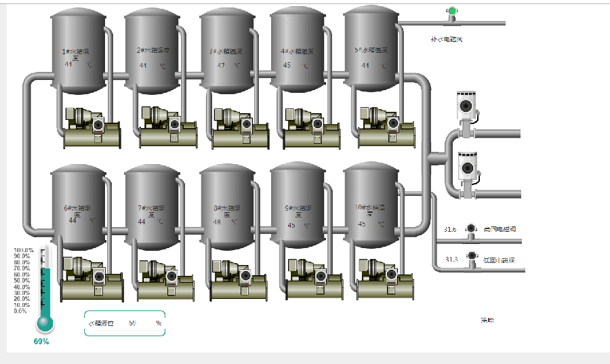Open the 策略 strategy link
This screenshot has height=364, width=610.
pyautogui.click(x=487, y=320)
